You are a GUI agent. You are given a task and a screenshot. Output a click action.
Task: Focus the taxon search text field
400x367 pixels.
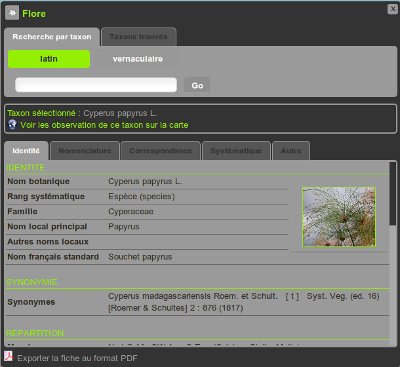click(x=96, y=85)
